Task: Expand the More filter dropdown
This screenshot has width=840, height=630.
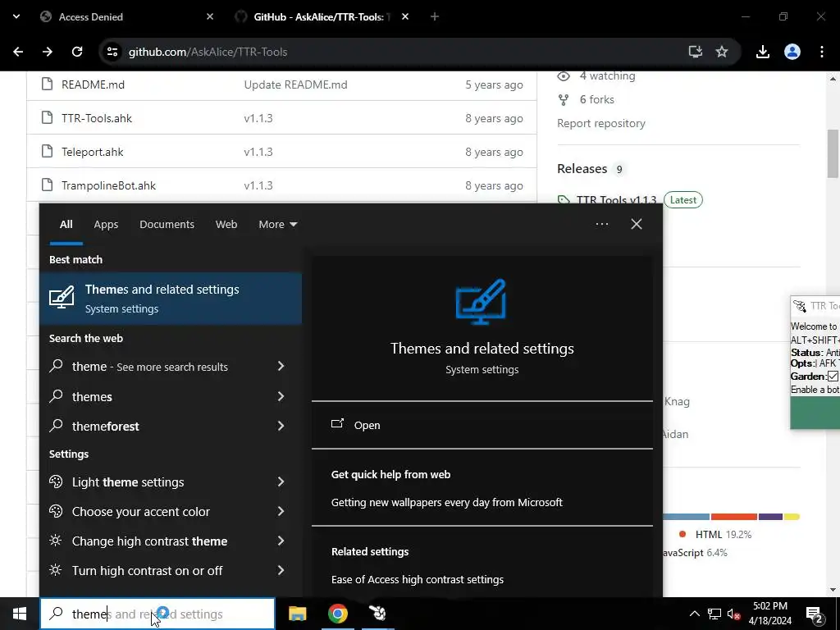Action: [x=277, y=225]
